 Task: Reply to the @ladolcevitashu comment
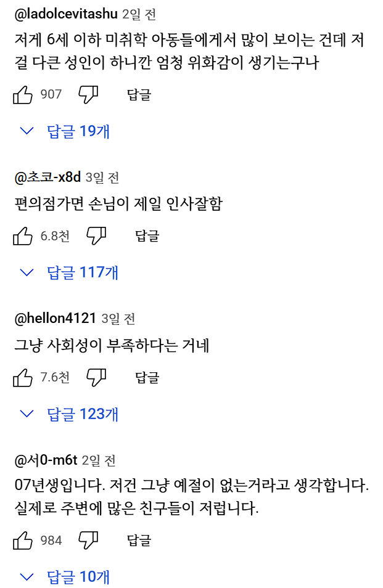tap(139, 94)
